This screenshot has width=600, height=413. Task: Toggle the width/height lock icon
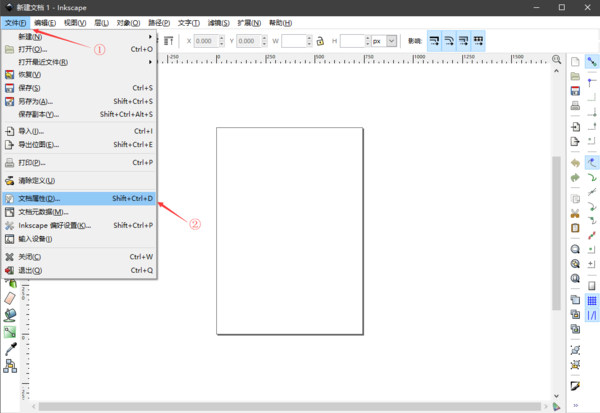(x=320, y=41)
